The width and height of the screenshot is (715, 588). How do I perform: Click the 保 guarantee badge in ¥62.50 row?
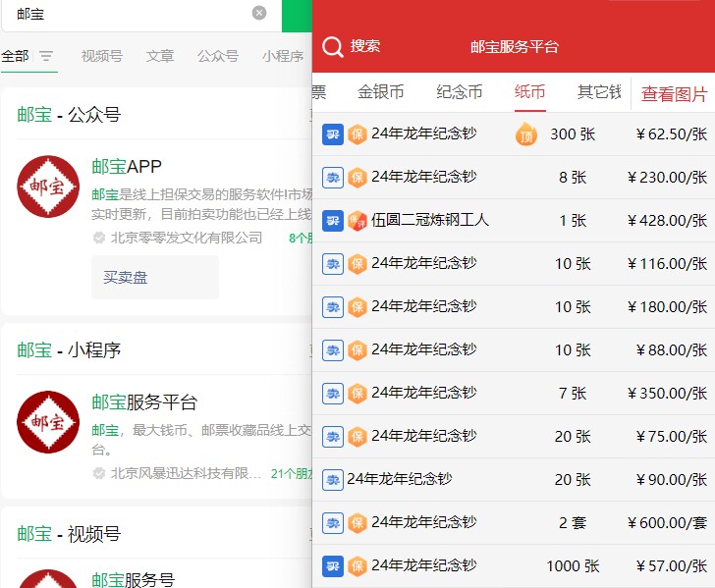357,134
